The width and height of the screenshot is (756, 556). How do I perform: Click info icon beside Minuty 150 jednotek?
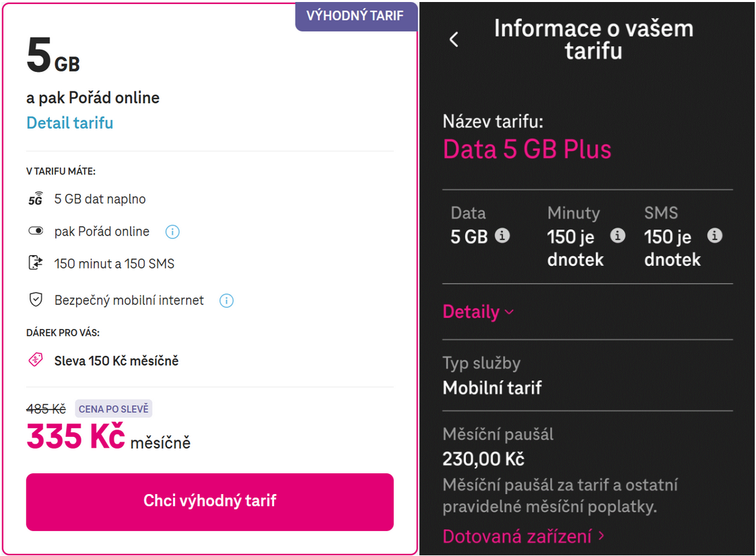click(617, 236)
